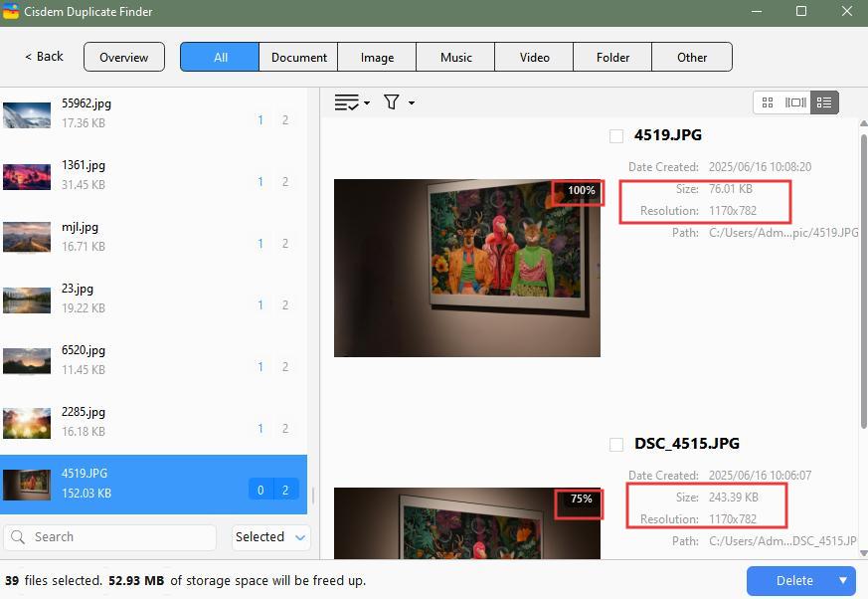
Task: Open the Selected filter dropdown
Action: pyautogui.click(x=270, y=536)
